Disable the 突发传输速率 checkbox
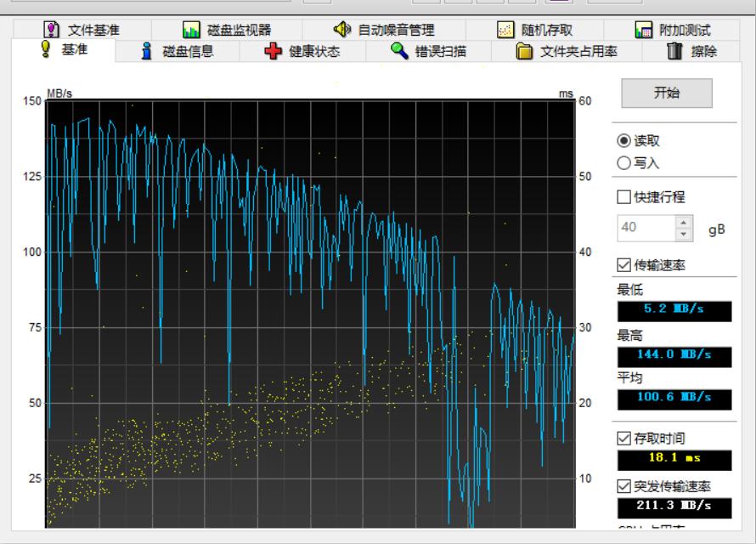This screenshot has width=756, height=544. (624, 486)
